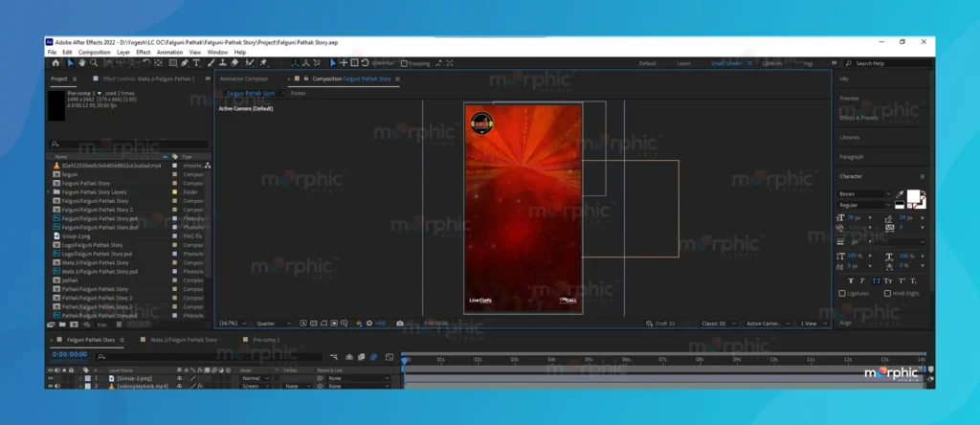
Task: Click the graph editor icon in timeline
Action: 390,357
